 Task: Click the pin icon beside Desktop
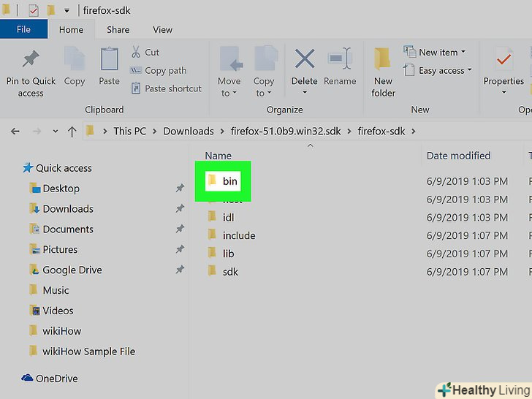click(x=180, y=188)
